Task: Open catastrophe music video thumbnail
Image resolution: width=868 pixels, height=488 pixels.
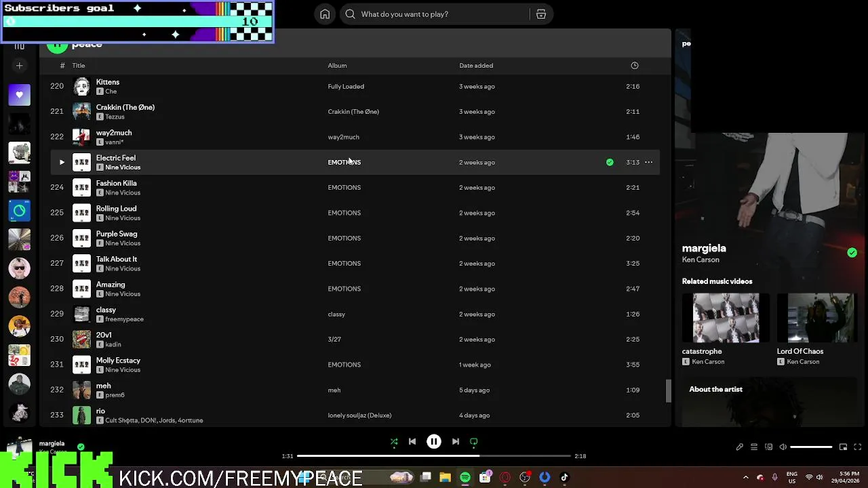Action: click(x=726, y=318)
